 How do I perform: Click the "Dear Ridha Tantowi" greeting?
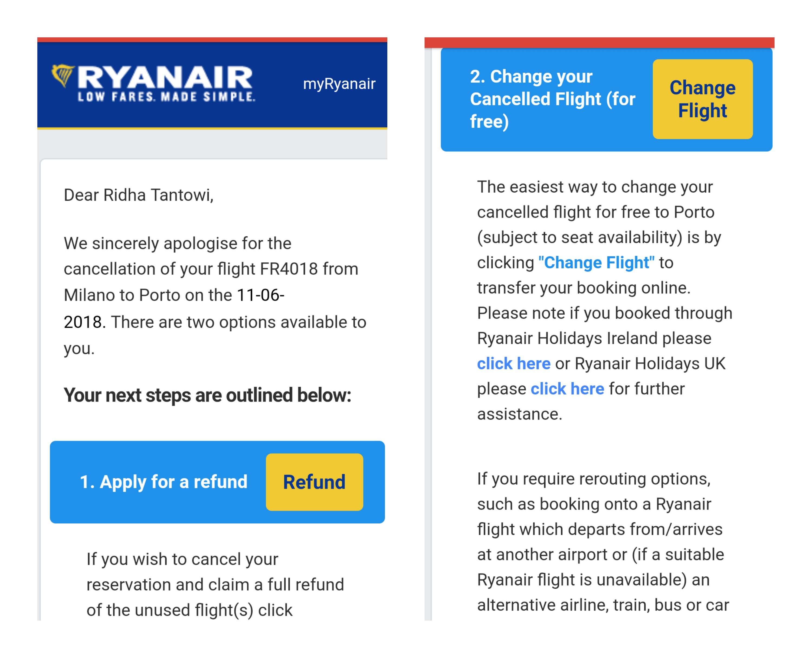coord(138,195)
